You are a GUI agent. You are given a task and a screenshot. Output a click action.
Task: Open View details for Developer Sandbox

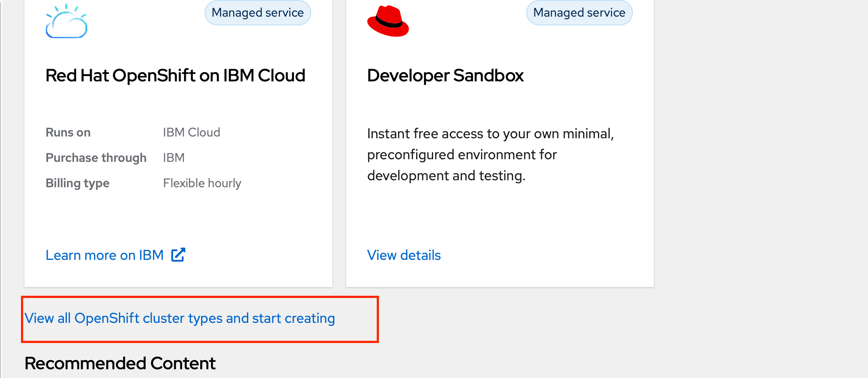[404, 255]
